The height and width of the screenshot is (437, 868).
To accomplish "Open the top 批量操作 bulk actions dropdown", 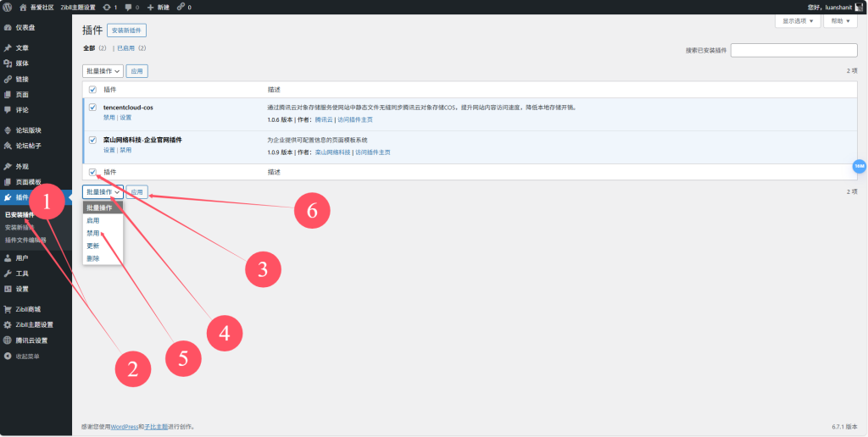I will 103,71.
